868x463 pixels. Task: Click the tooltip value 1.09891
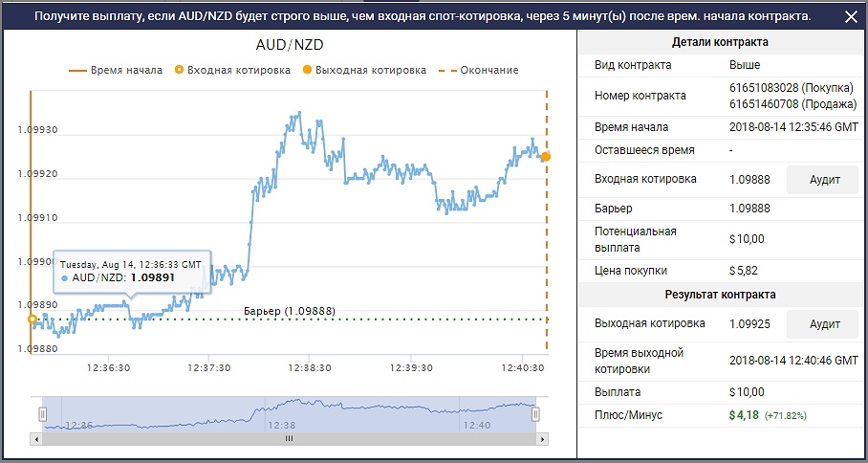[x=152, y=276]
